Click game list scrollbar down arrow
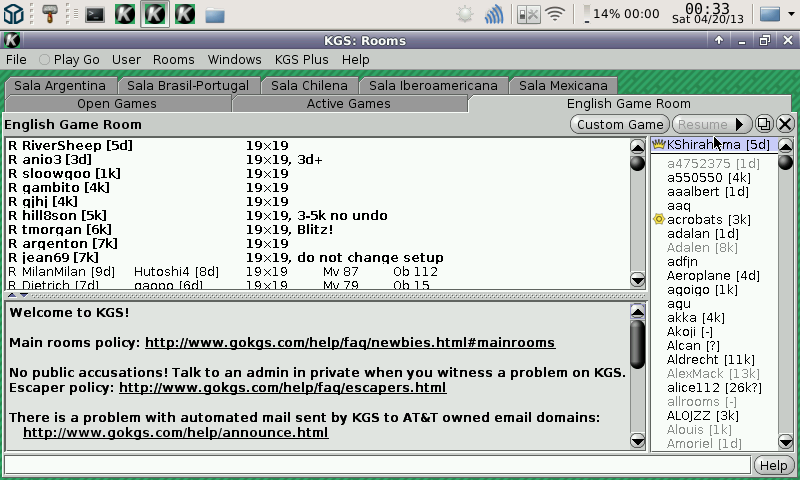Viewport: 800px width, 480px height. (x=637, y=280)
